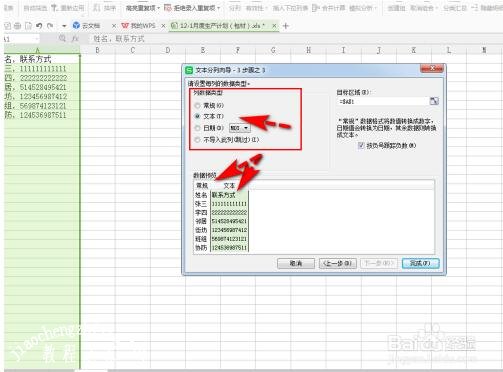The image size is (503, 372).
Task: Close the 我的WPS tab
Action: (x=163, y=26)
